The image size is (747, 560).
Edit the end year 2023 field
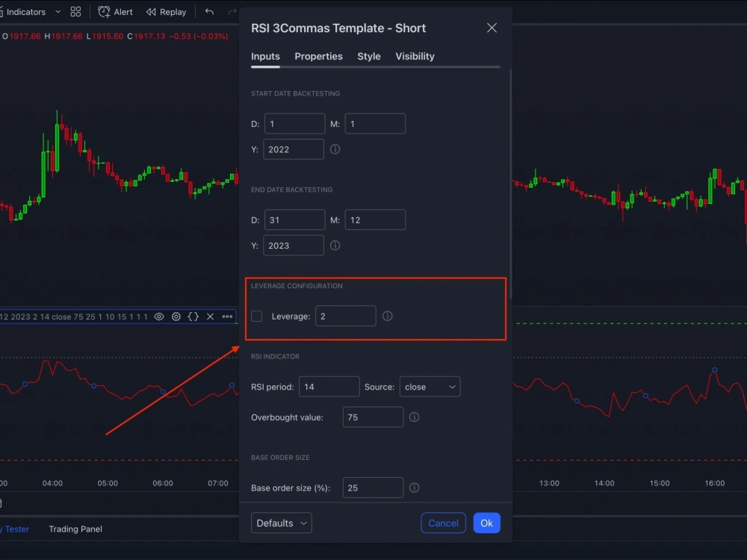294,246
